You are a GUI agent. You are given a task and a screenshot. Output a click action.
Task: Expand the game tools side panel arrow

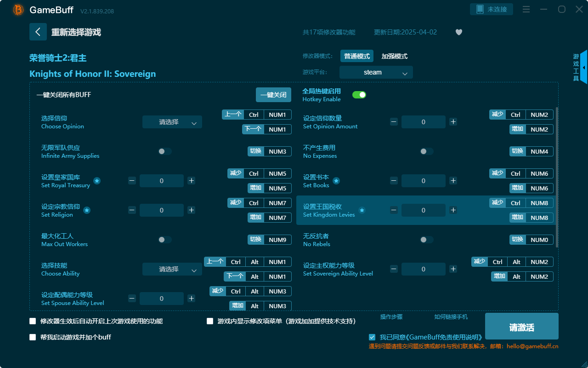[x=584, y=68]
